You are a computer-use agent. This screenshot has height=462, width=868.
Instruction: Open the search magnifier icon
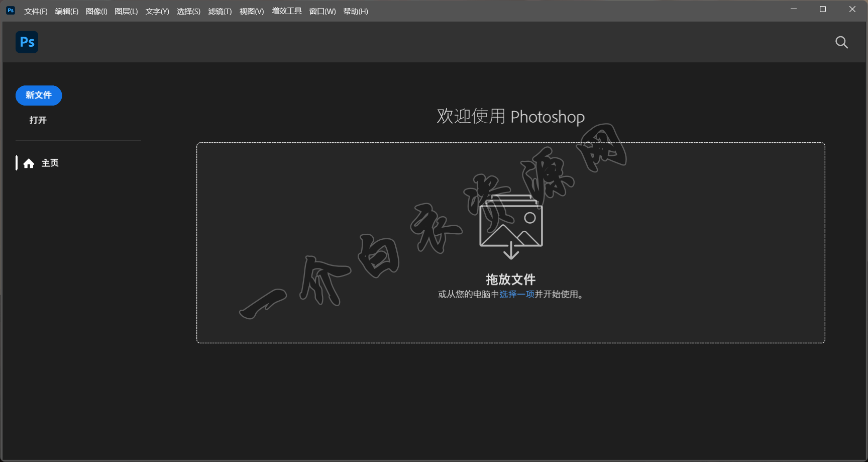click(x=841, y=42)
